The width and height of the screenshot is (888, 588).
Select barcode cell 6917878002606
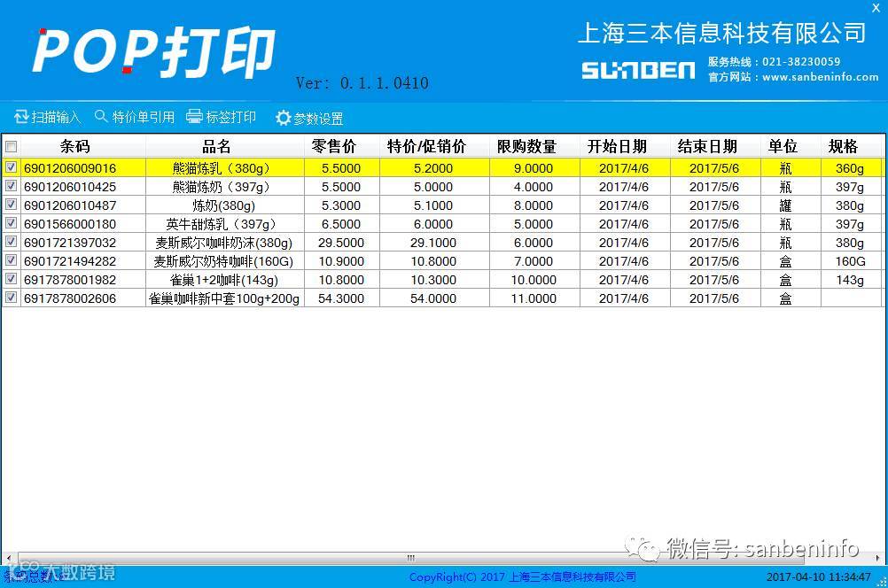(83, 298)
